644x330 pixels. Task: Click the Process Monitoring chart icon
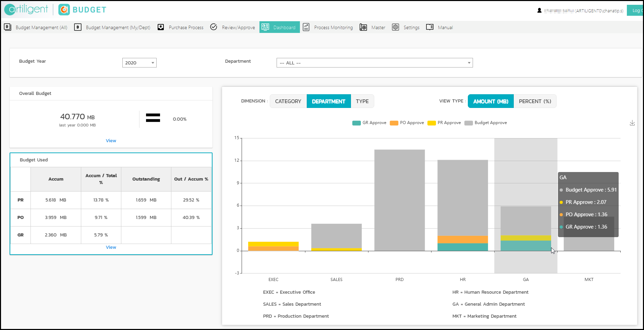pos(306,27)
